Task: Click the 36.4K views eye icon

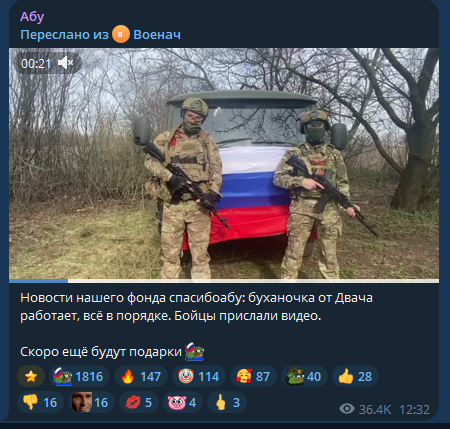Action: [x=347, y=409]
